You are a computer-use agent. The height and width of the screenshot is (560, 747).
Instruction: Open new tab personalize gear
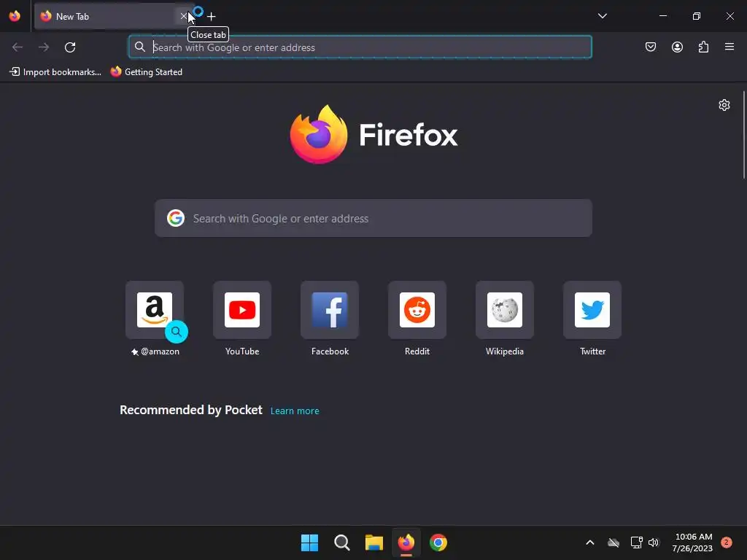point(724,105)
